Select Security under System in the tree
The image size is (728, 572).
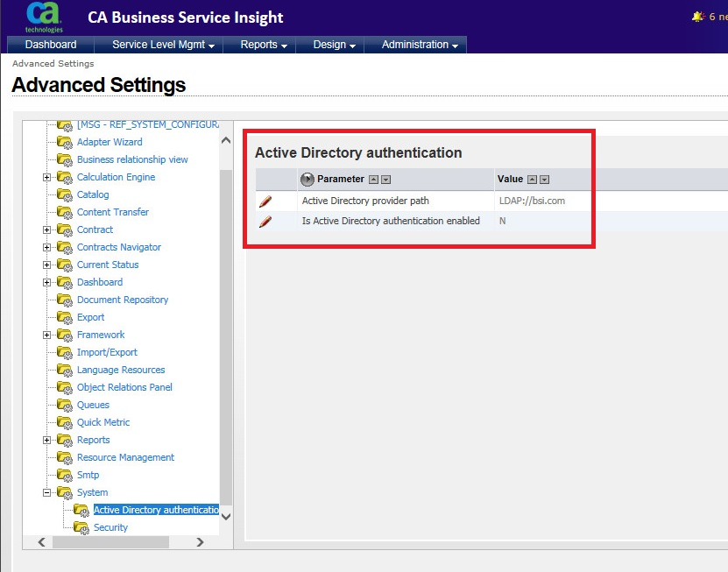110,527
